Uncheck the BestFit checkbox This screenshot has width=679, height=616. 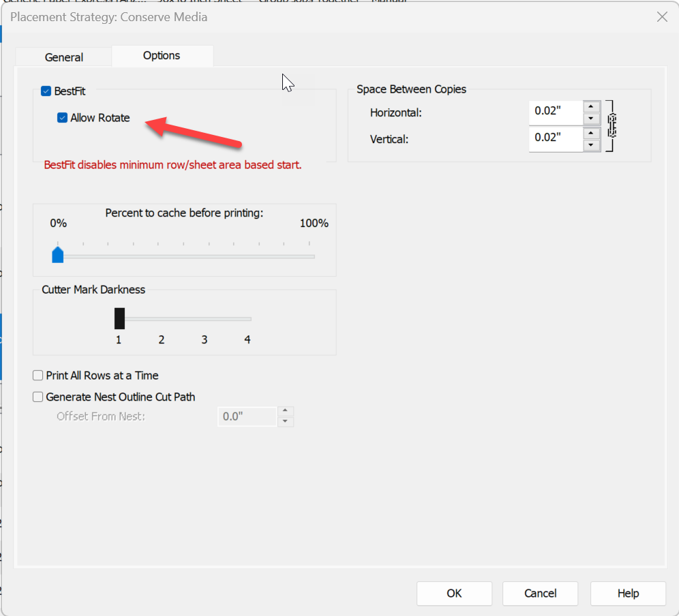[46, 91]
